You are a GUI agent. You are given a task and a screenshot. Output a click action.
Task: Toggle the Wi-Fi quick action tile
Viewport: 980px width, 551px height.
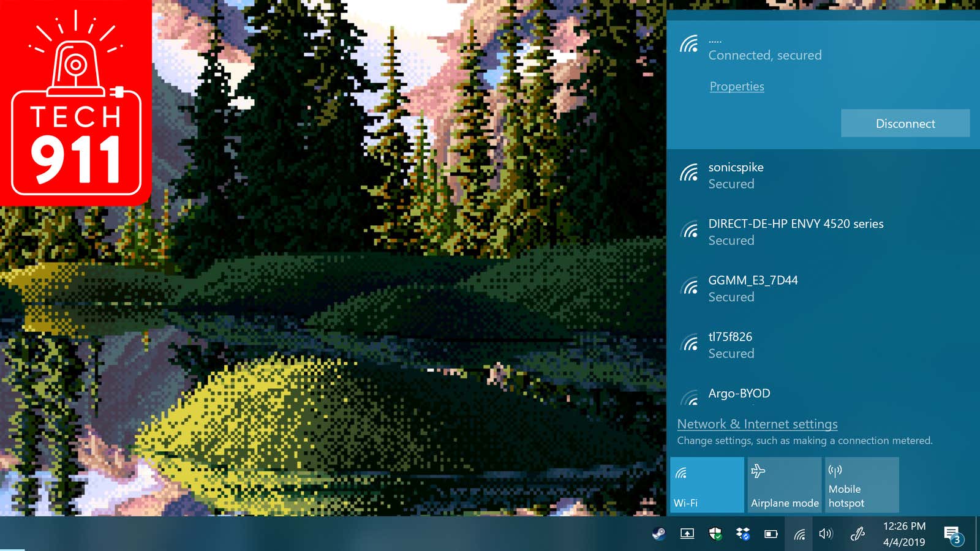point(707,485)
